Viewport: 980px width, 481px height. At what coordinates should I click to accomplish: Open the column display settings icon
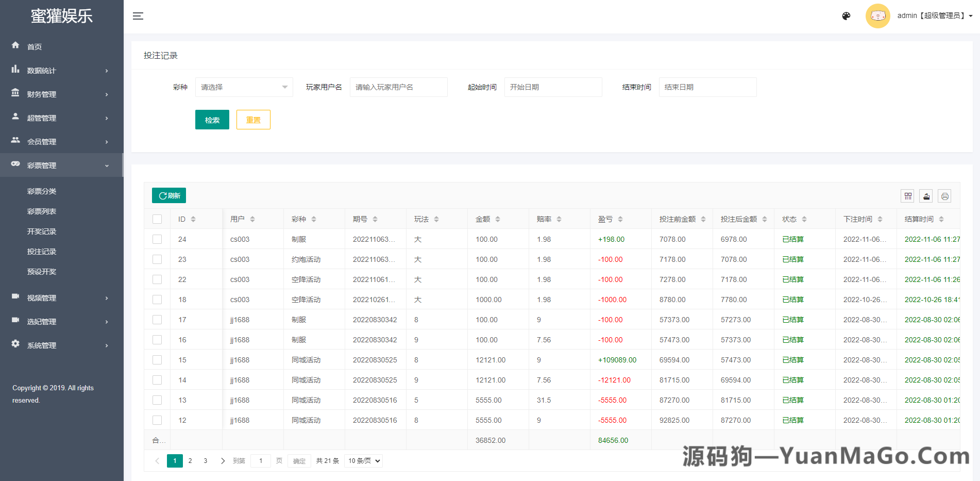pyautogui.click(x=907, y=196)
